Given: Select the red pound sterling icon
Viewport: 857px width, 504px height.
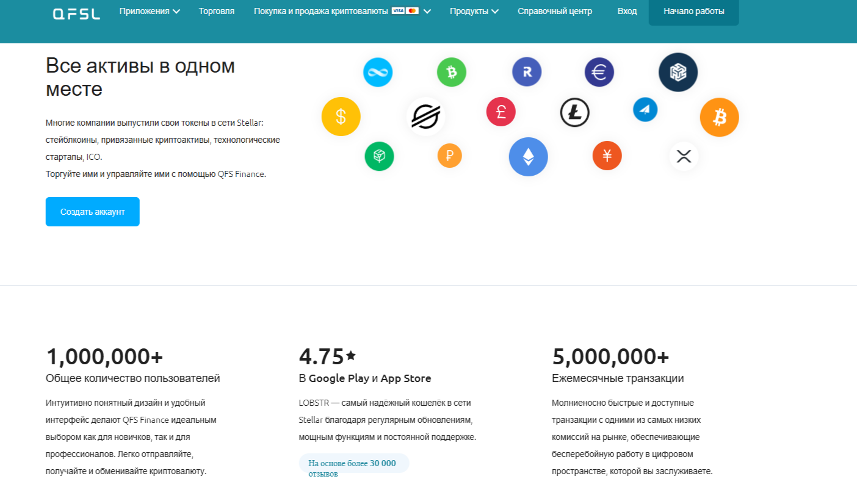Looking at the screenshot, I should (x=501, y=112).
